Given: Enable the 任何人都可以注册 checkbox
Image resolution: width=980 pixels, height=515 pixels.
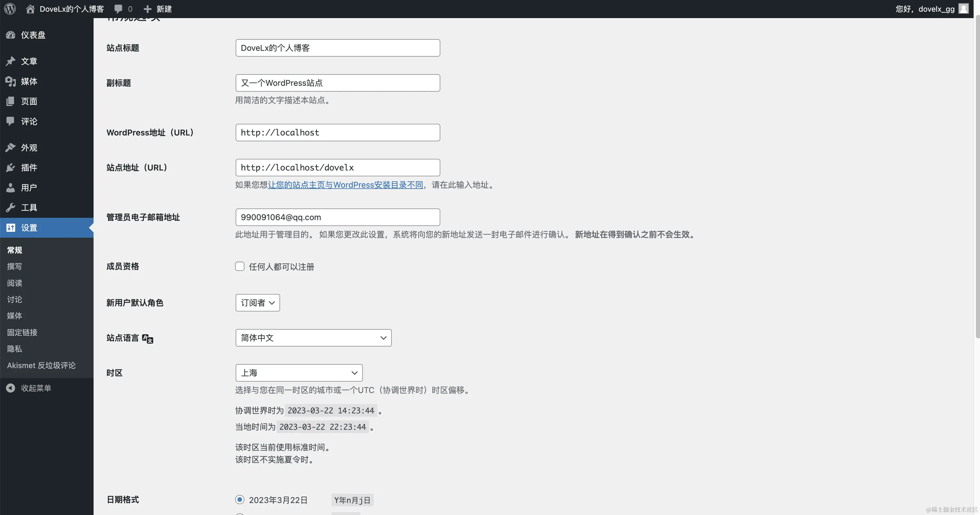Looking at the screenshot, I should pyautogui.click(x=240, y=266).
